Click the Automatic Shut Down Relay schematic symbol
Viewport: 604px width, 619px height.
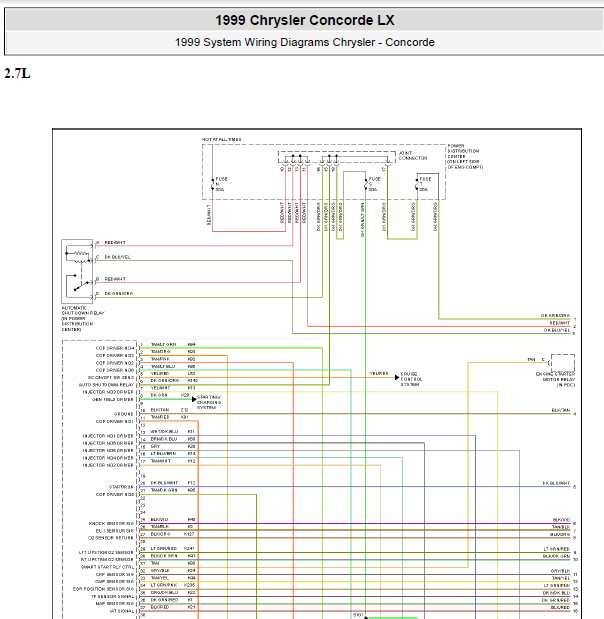point(77,271)
